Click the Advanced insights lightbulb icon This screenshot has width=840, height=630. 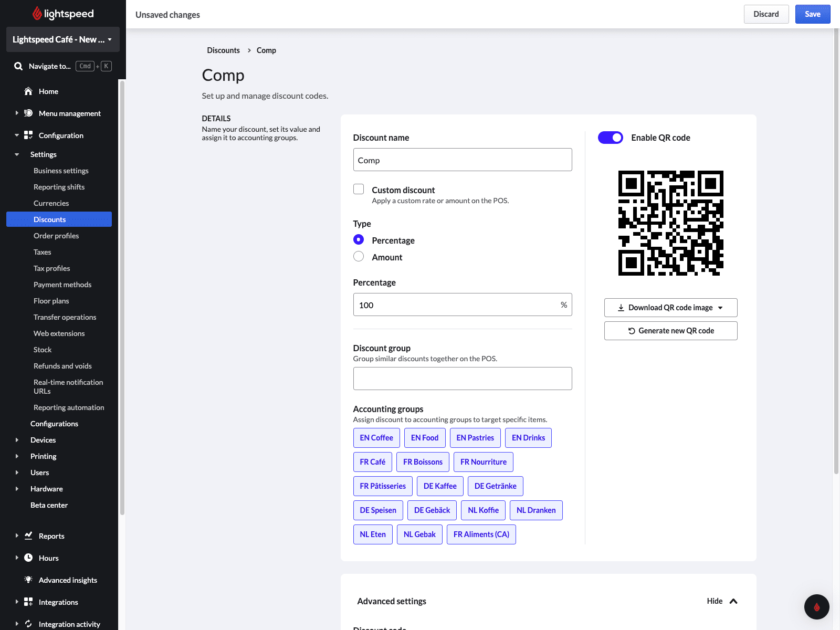[28, 580]
